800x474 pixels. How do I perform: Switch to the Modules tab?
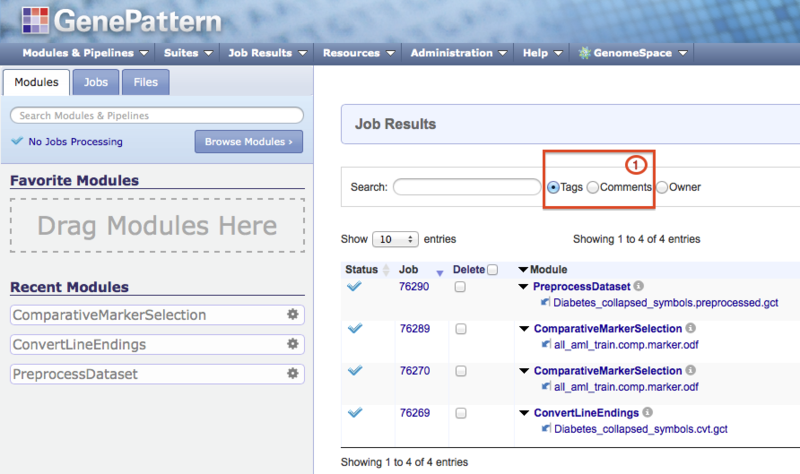(x=36, y=82)
